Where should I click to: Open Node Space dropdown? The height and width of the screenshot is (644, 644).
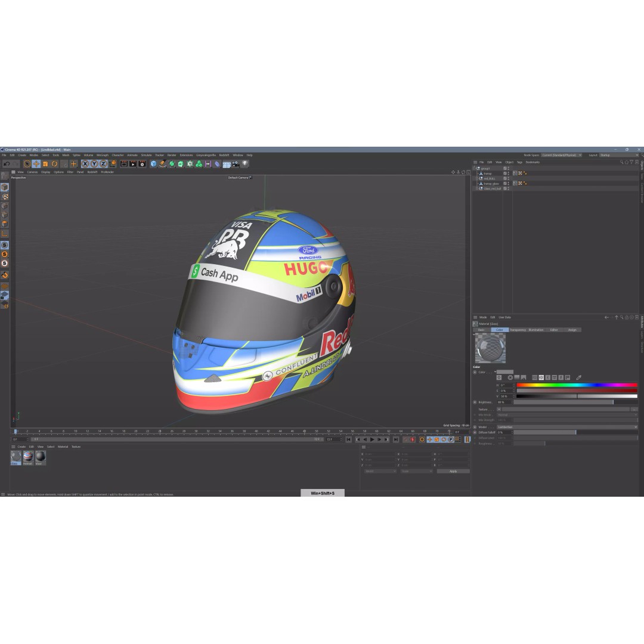[x=562, y=155]
